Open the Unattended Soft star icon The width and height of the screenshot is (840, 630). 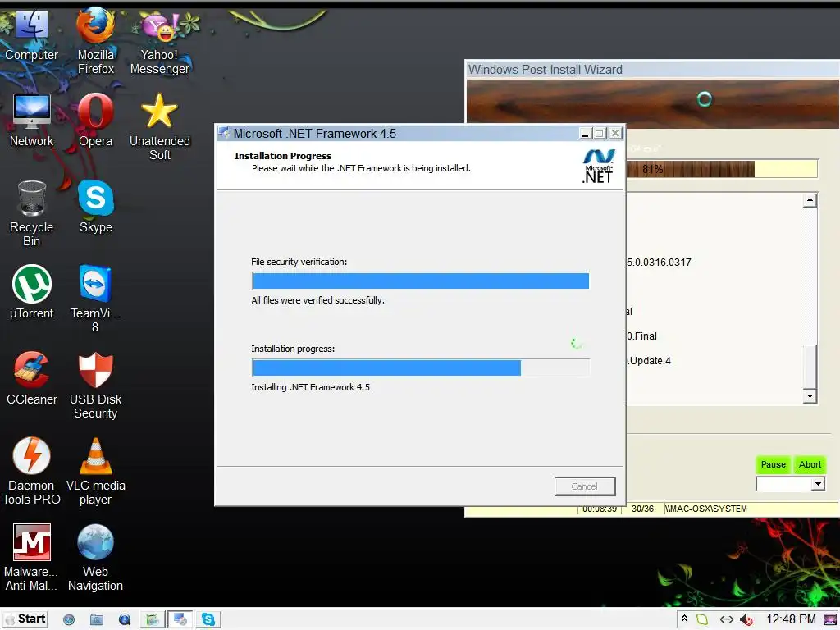tap(160, 127)
